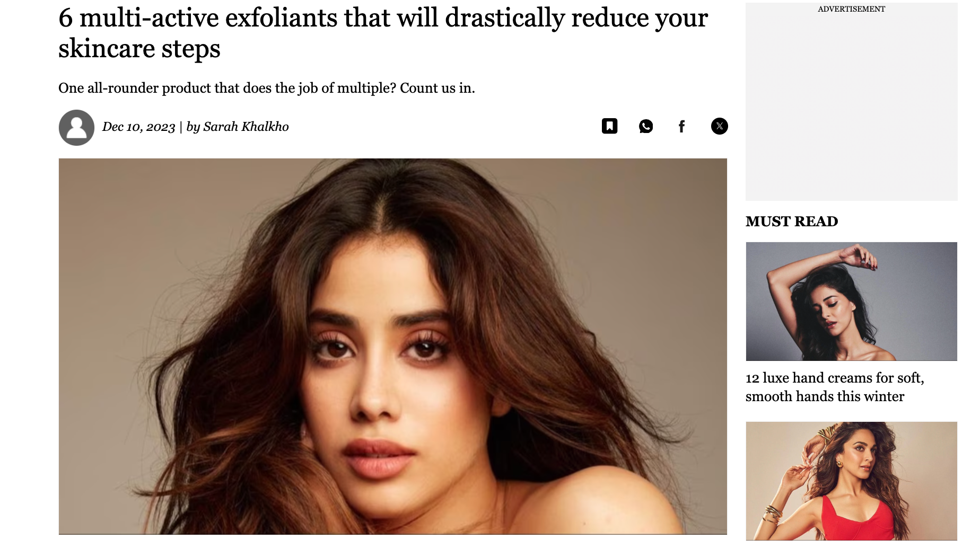The width and height of the screenshot is (980, 549).
Task: Click the advertisement placeholder box
Action: [851, 102]
